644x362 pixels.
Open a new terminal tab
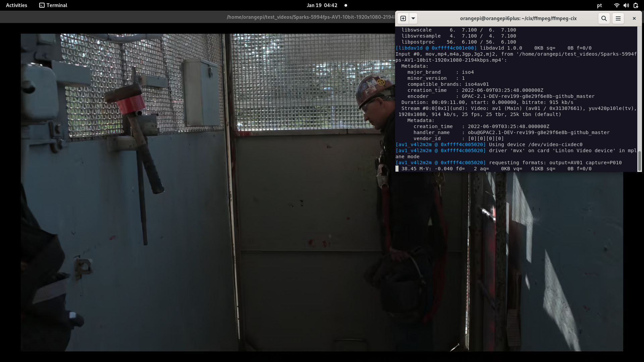pyautogui.click(x=403, y=18)
